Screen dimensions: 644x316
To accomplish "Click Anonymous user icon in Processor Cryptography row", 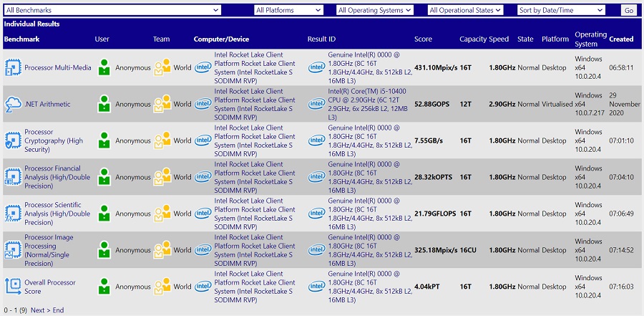I will 104,140.
